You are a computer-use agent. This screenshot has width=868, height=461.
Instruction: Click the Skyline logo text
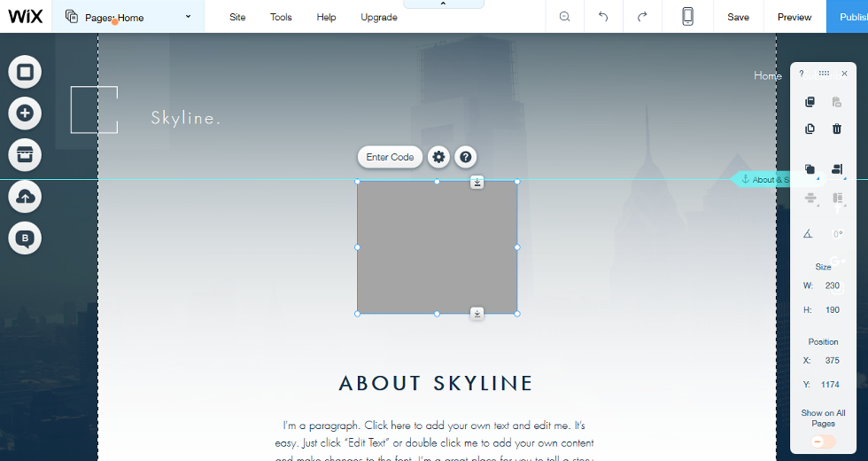tap(186, 118)
